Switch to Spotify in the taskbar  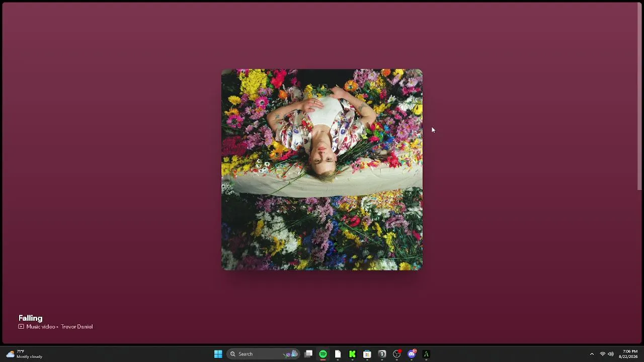(x=323, y=354)
